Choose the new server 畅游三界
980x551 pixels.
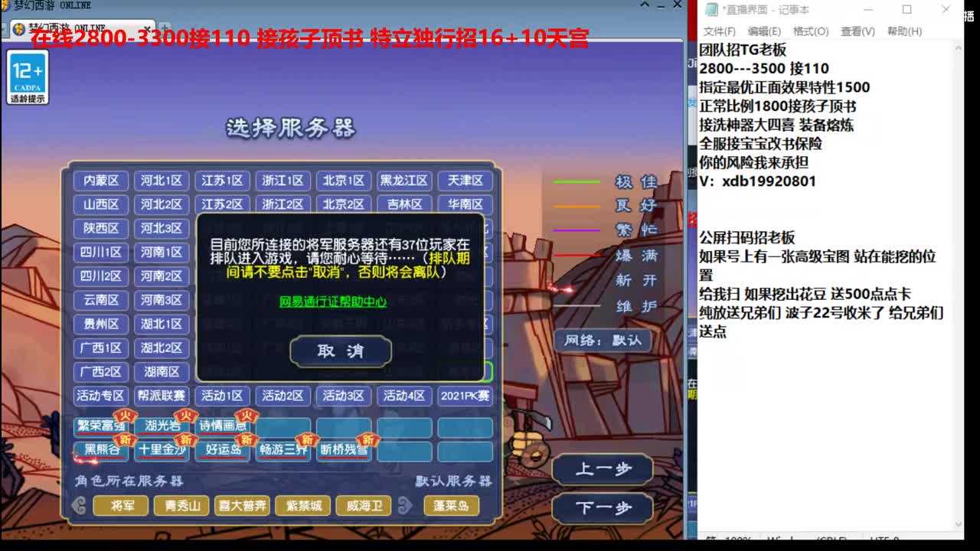click(x=283, y=450)
